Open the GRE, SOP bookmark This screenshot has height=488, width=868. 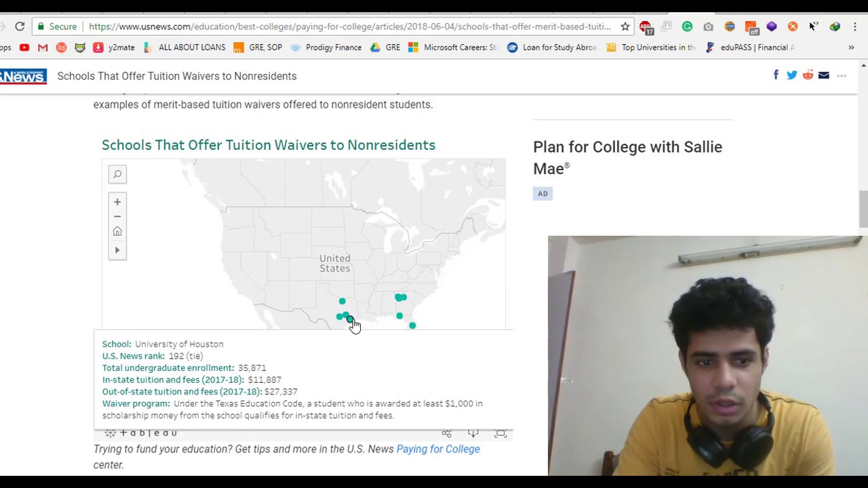258,47
